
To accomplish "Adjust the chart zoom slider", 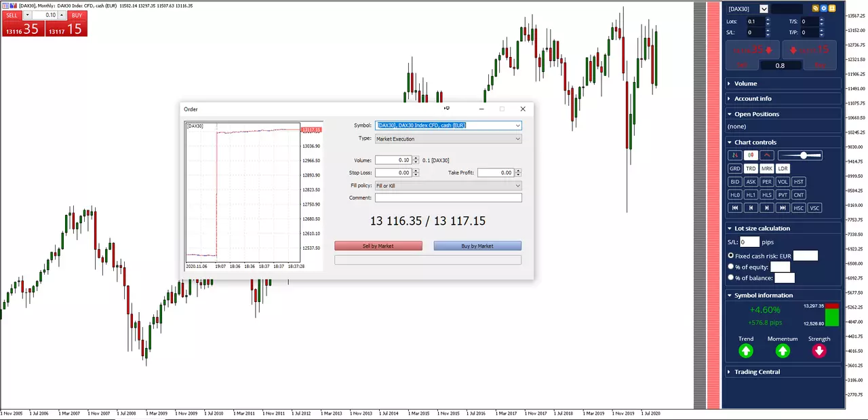I will click(x=800, y=155).
